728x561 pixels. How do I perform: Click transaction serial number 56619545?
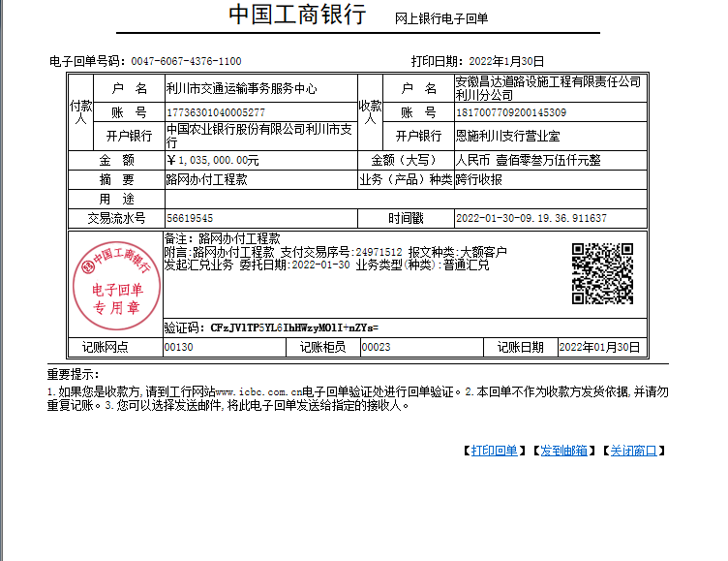190,219
